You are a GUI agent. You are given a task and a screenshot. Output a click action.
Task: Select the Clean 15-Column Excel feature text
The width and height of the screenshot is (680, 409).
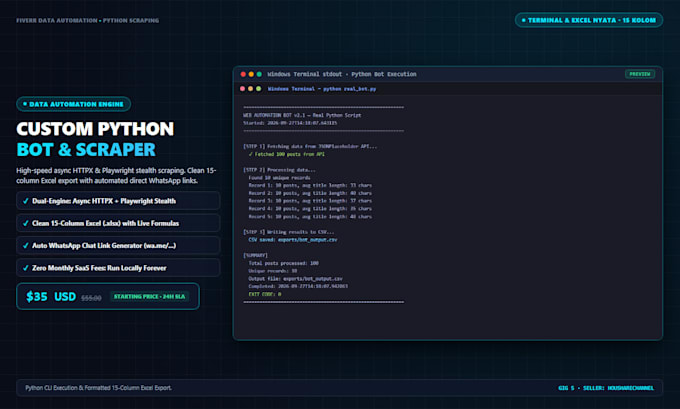click(105, 223)
